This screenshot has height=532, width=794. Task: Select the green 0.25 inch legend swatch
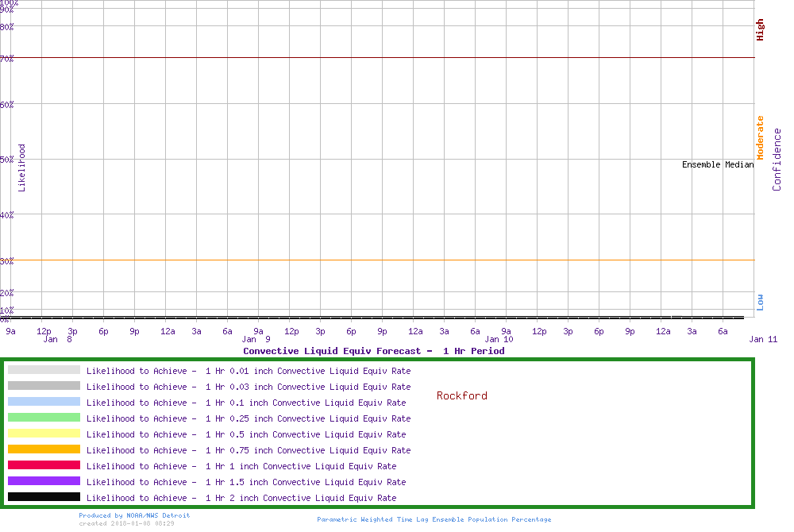click(x=44, y=418)
